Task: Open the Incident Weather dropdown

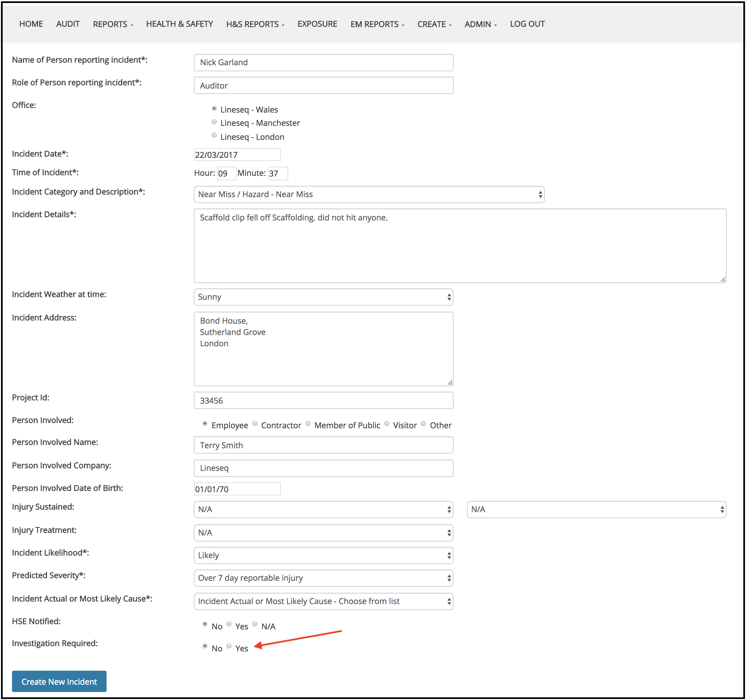Action: (x=323, y=297)
